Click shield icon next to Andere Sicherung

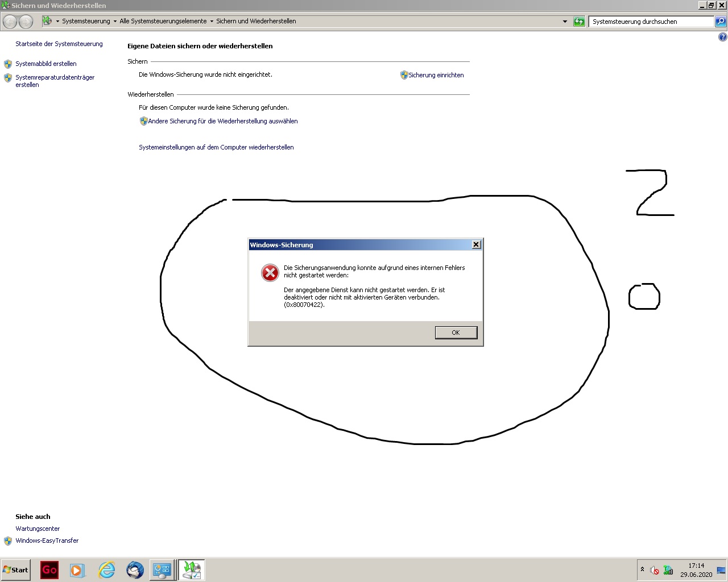click(144, 121)
